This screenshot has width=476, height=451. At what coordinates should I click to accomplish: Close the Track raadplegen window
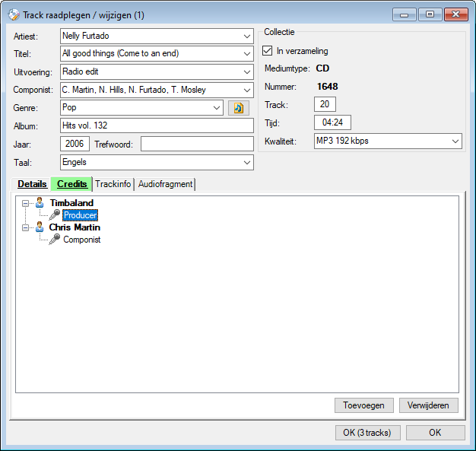(x=456, y=14)
